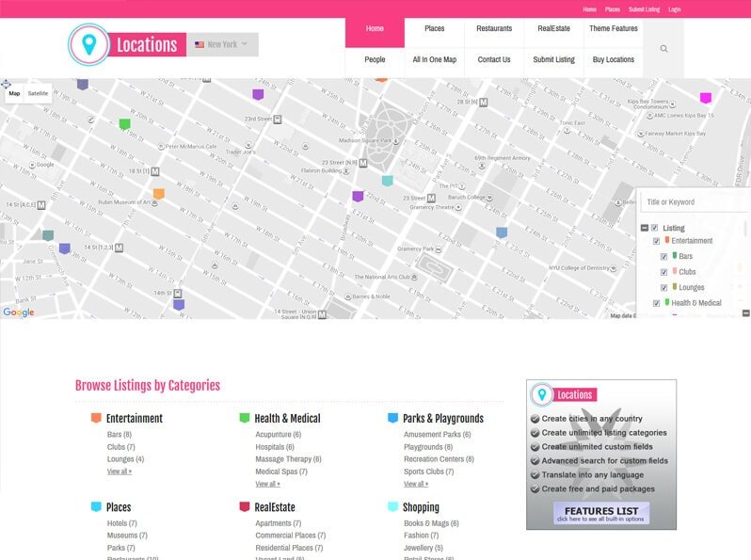Uncheck the Bars filter checkbox
Image resolution: width=751 pixels, height=560 pixels.
point(663,257)
